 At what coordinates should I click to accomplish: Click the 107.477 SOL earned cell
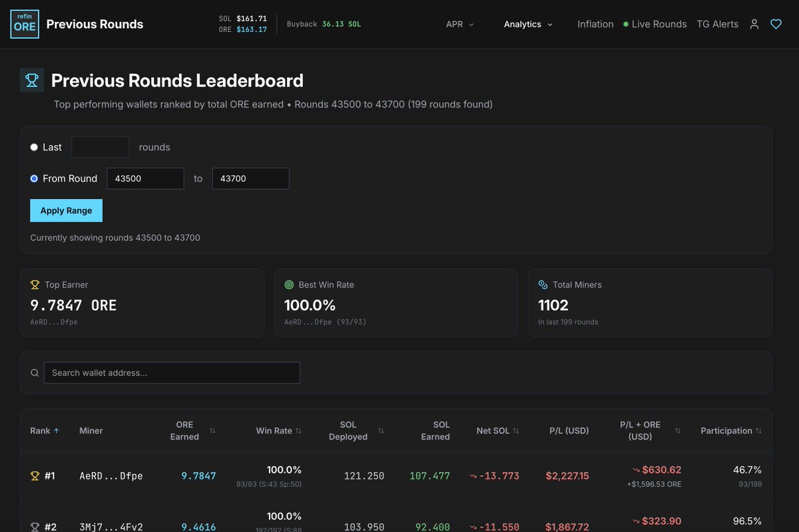[x=429, y=476]
